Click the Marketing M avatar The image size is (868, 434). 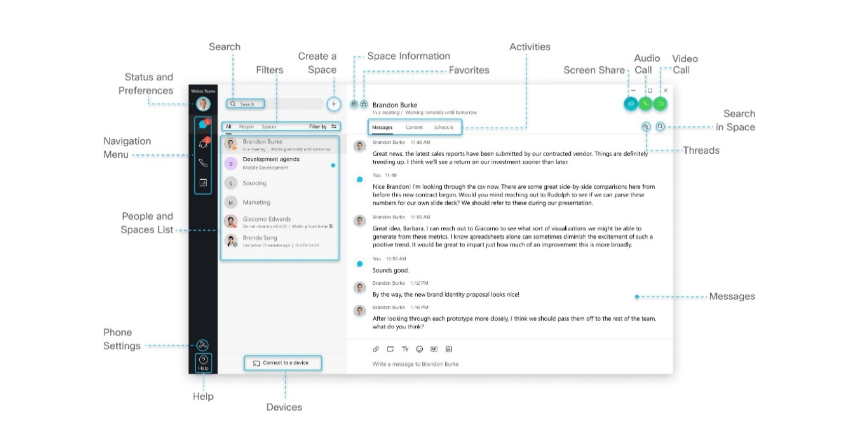click(231, 202)
